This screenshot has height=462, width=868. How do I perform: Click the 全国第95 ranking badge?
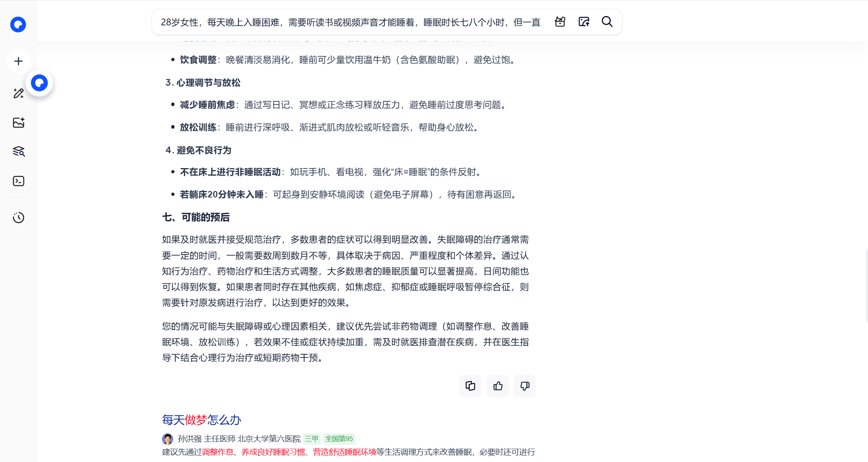pos(339,439)
